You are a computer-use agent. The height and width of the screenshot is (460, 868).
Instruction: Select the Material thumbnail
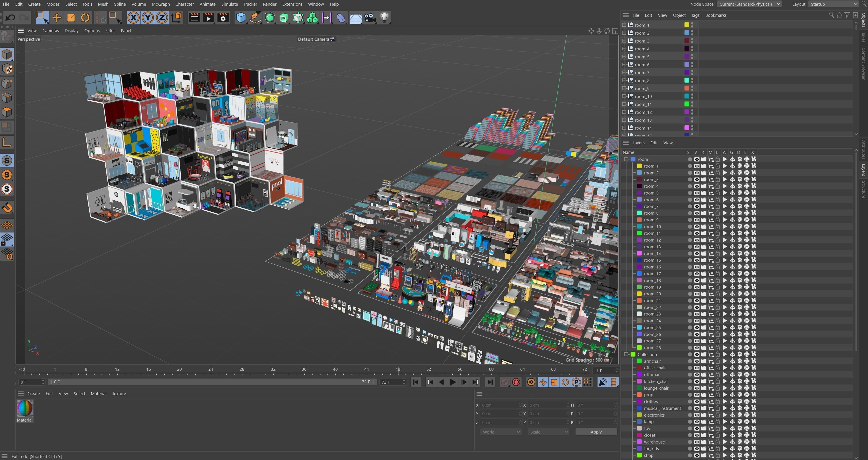pyautogui.click(x=25, y=408)
